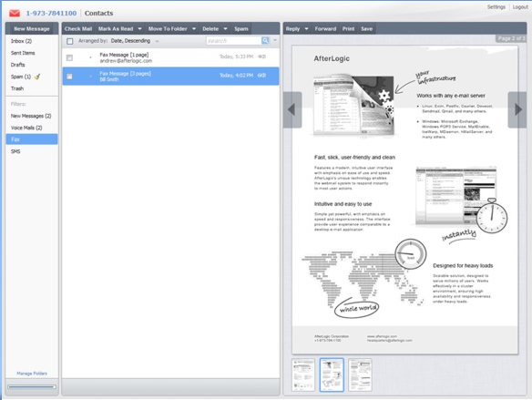Click the red envelope mail logo
The image size is (532, 400).
pos(15,13)
